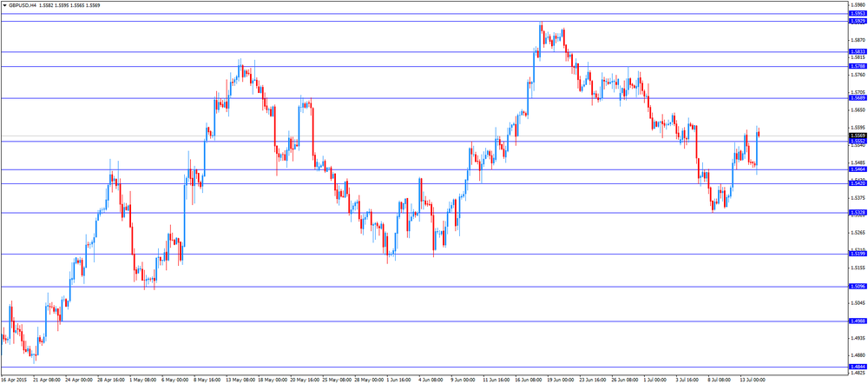Click the 1 May 08:00 time axis label

[143, 381]
